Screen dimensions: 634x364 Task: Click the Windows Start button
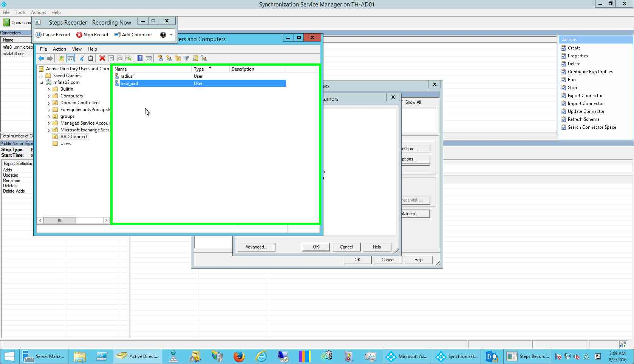coord(9,356)
